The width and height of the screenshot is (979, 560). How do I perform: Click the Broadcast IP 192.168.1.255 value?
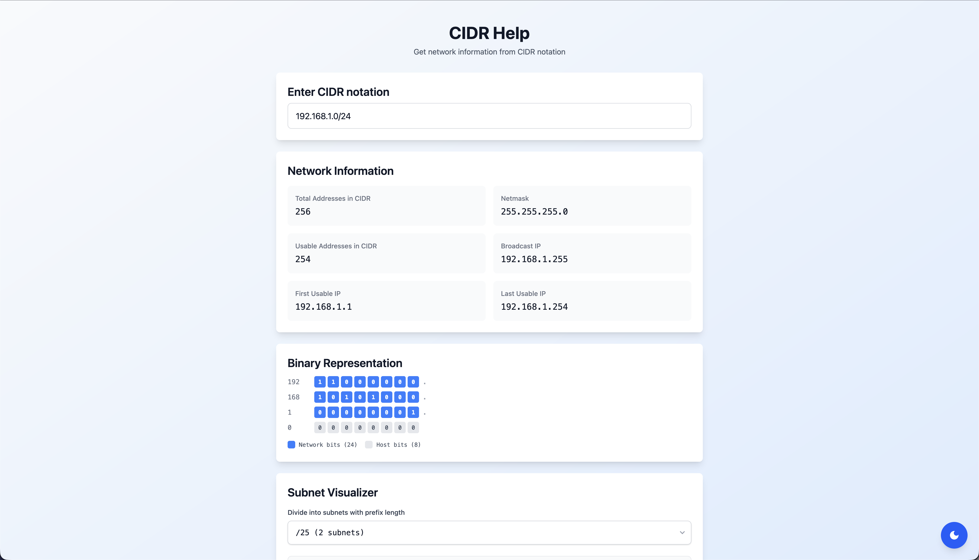point(534,259)
